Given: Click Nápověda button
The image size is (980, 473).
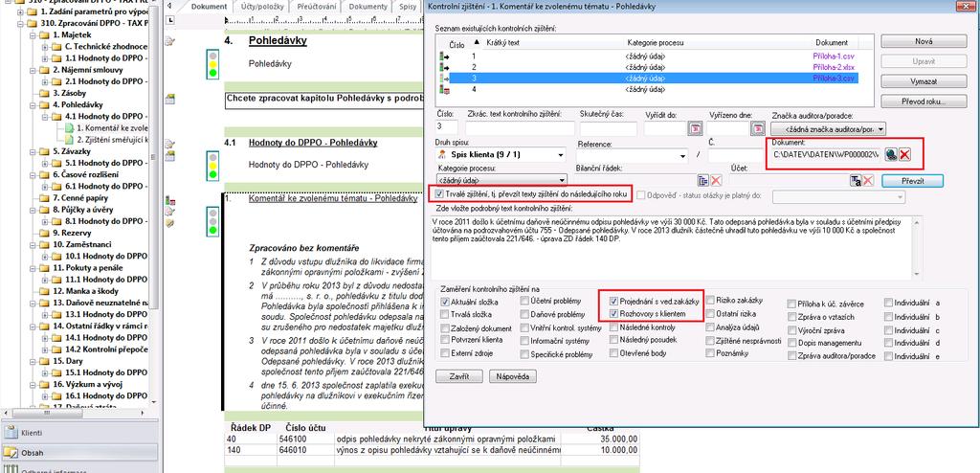Looking at the screenshot, I should 513,376.
